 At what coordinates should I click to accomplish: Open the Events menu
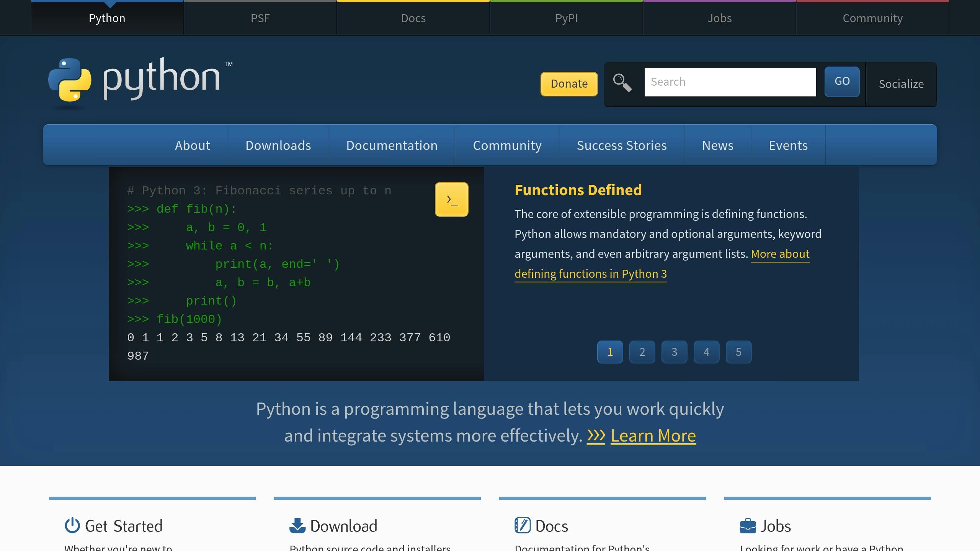pos(788,145)
